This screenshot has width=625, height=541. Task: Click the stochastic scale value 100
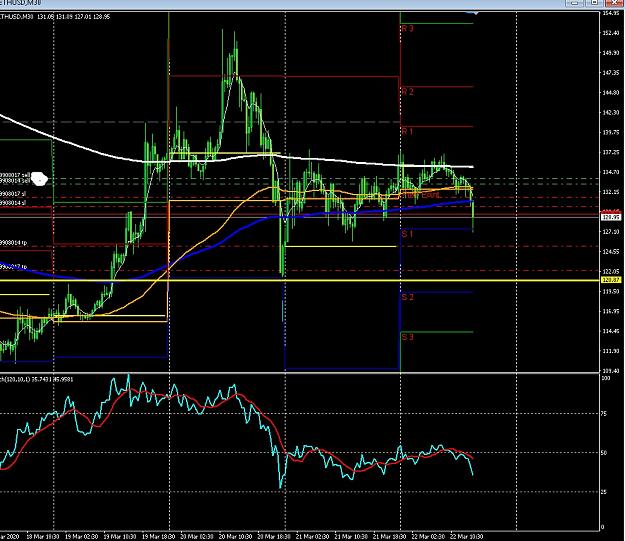[605, 378]
